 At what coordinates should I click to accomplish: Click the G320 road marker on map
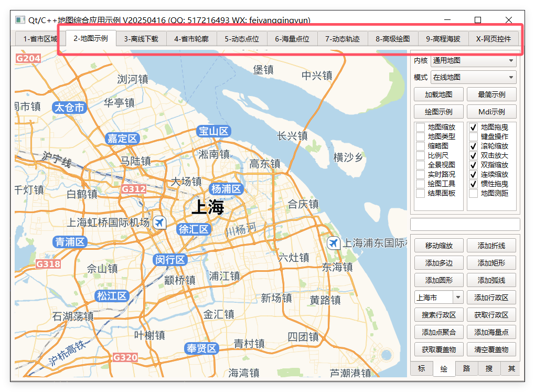(125, 357)
